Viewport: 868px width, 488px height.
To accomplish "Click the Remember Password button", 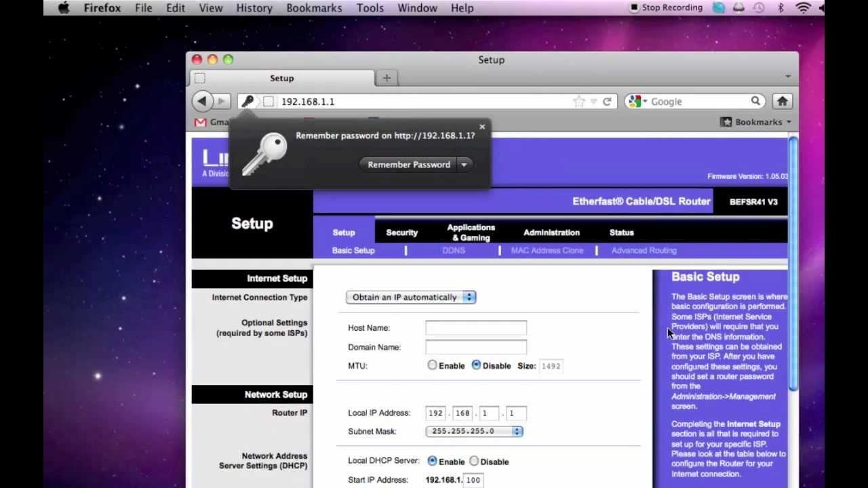I will point(408,165).
